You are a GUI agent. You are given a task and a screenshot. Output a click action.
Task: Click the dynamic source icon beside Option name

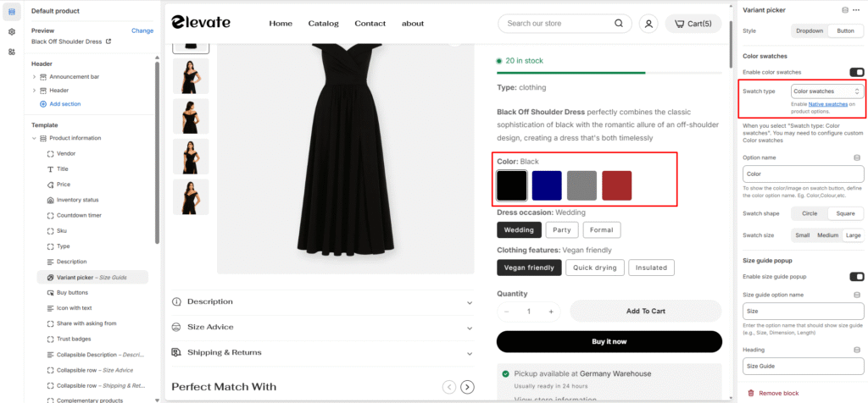click(x=857, y=157)
